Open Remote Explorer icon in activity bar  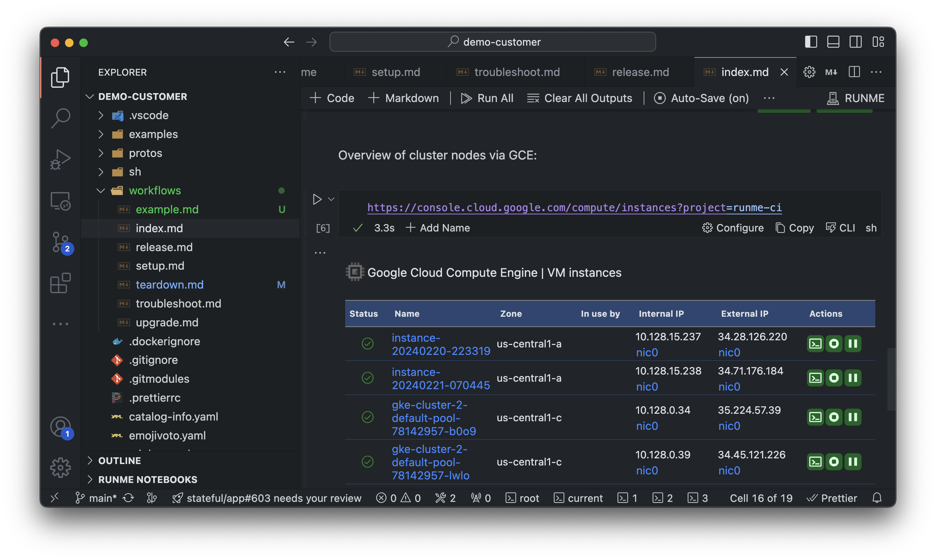click(x=60, y=200)
